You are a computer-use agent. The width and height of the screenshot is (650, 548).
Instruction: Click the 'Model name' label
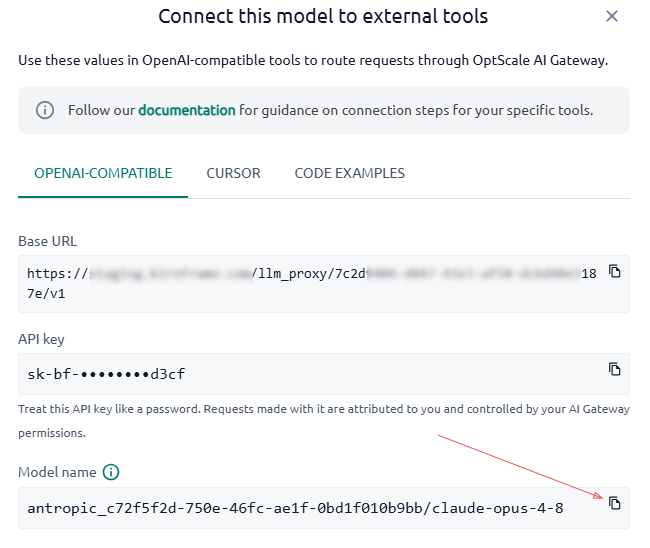pos(57,472)
